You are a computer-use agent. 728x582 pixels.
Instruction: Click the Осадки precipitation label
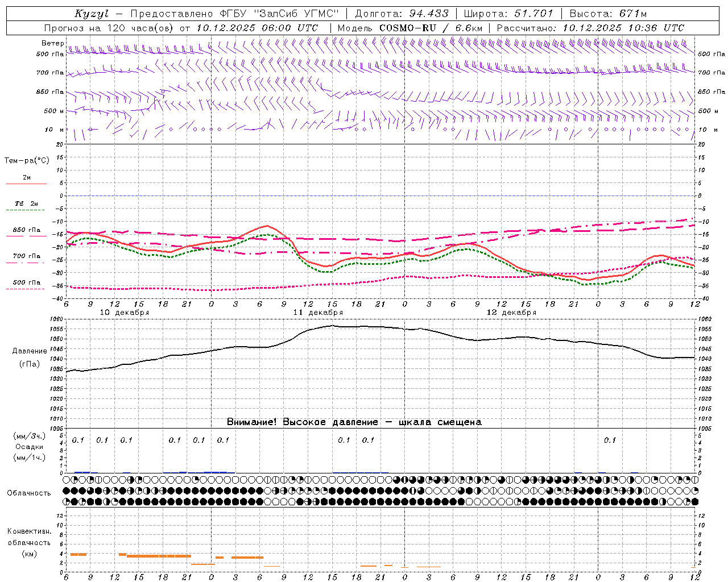30,447
